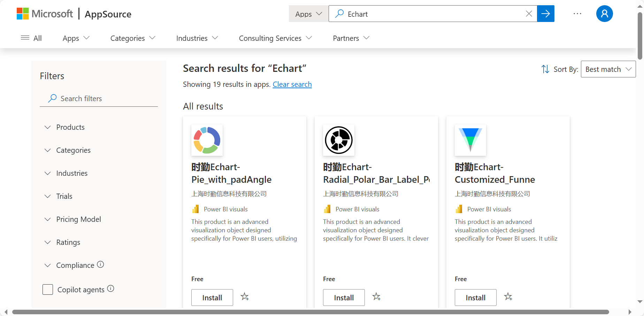Install the Radial_Polar_Bar_Label visual
The image size is (644, 316).
coord(344,298)
